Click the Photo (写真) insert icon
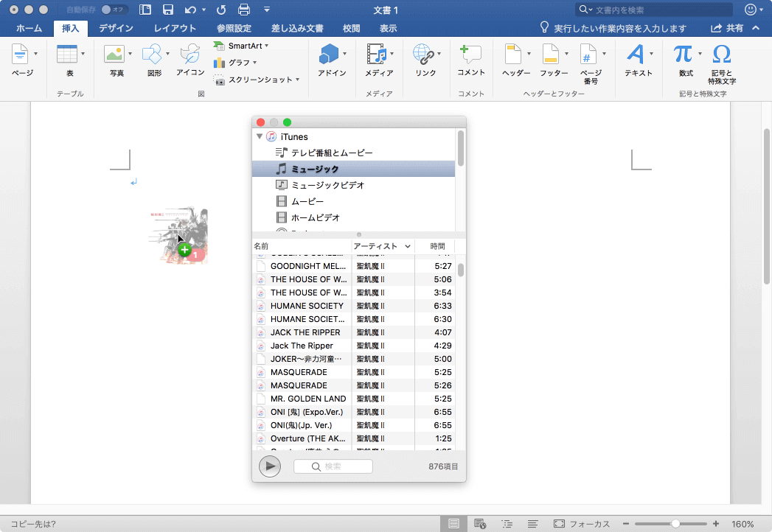The width and height of the screenshot is (772, 532). [114, 54]
